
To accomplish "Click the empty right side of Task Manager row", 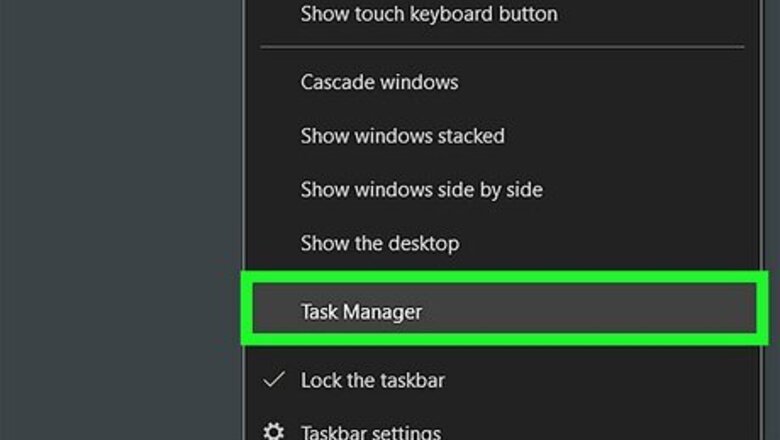I will (620, 312).
